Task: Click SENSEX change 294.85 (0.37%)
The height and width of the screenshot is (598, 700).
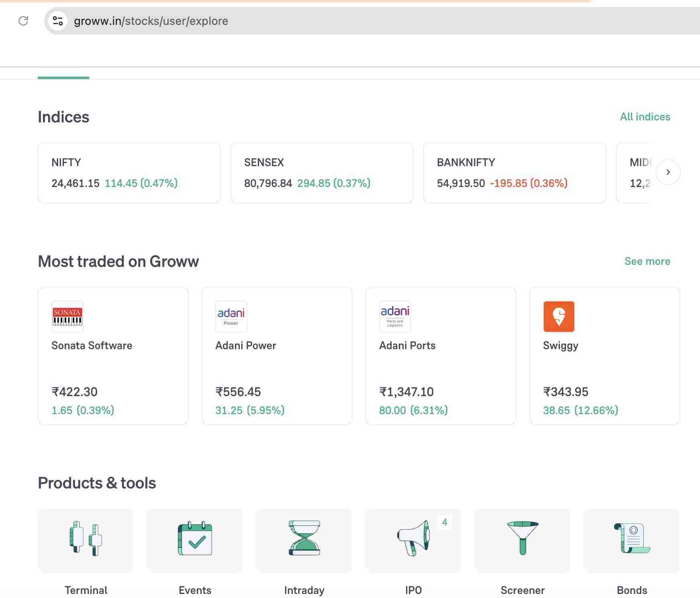Action: (334, 183)
